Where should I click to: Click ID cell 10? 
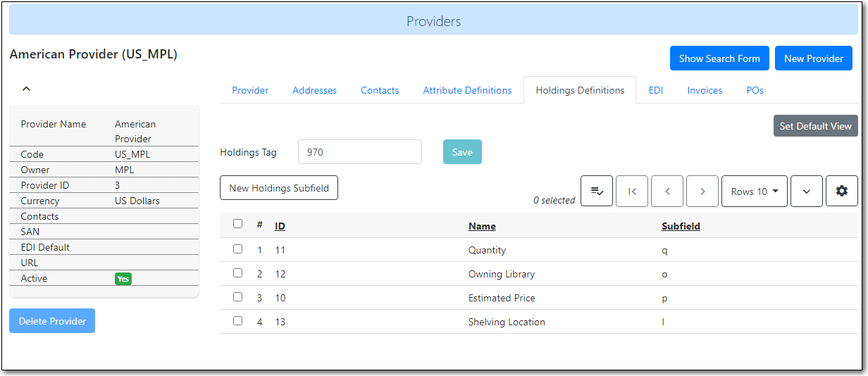point(280,298)
